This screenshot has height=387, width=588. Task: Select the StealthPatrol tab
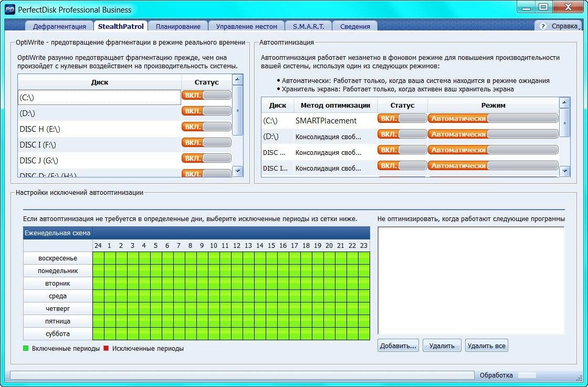coord(121,26)
